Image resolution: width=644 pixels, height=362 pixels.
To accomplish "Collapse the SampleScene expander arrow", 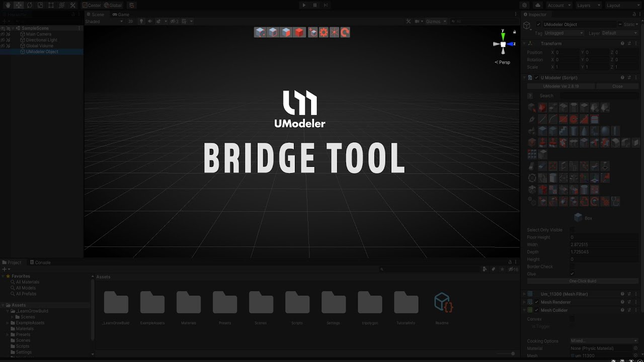I will tap(14, 28).
